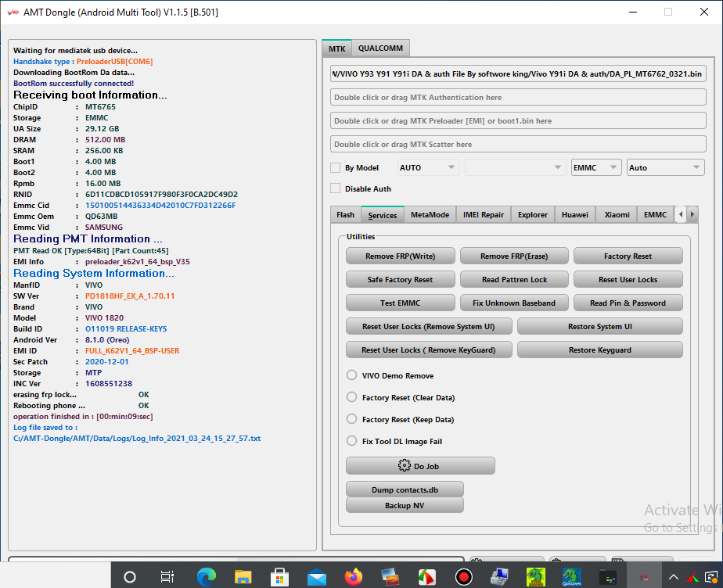
Task: Open Microsoft Store from taskbar
Action: tap(279, 576)
